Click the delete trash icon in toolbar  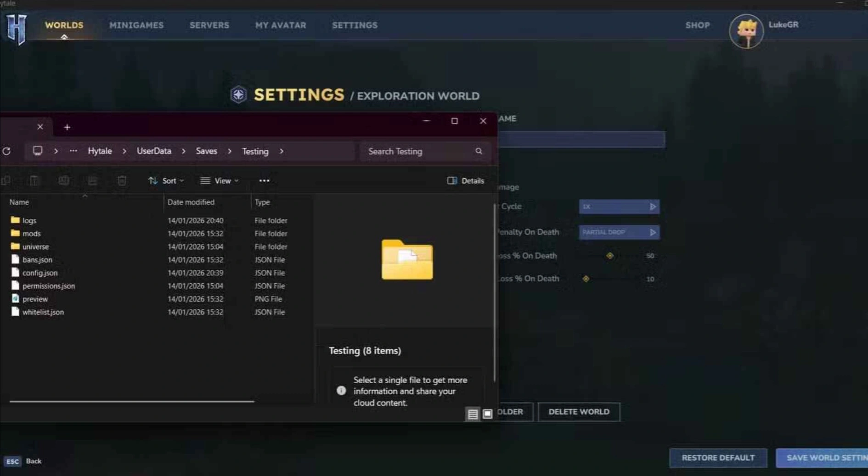(122, 181)
